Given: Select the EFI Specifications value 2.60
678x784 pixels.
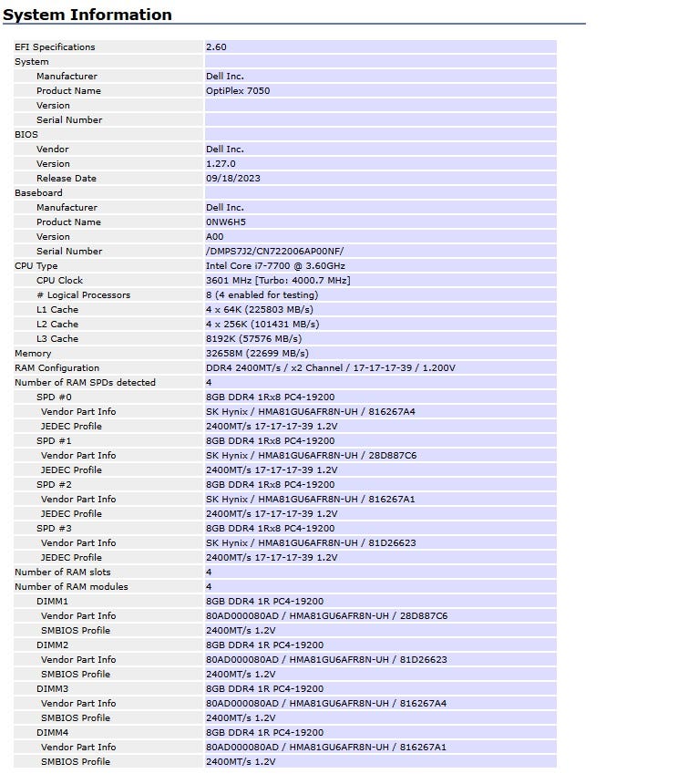Looking at the screenshot, I should click(216, 47).
